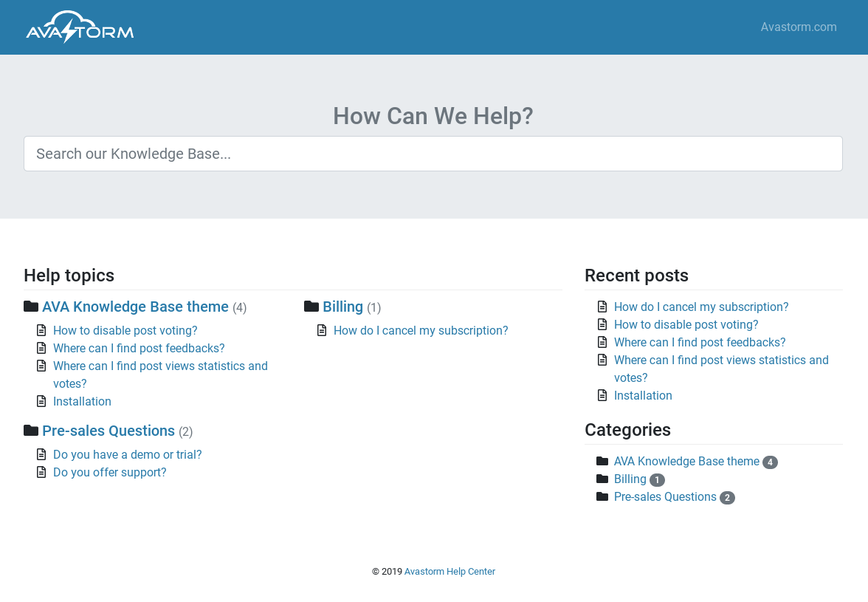
Task: Select the Billing category in Categories
Action: point(630,479)
